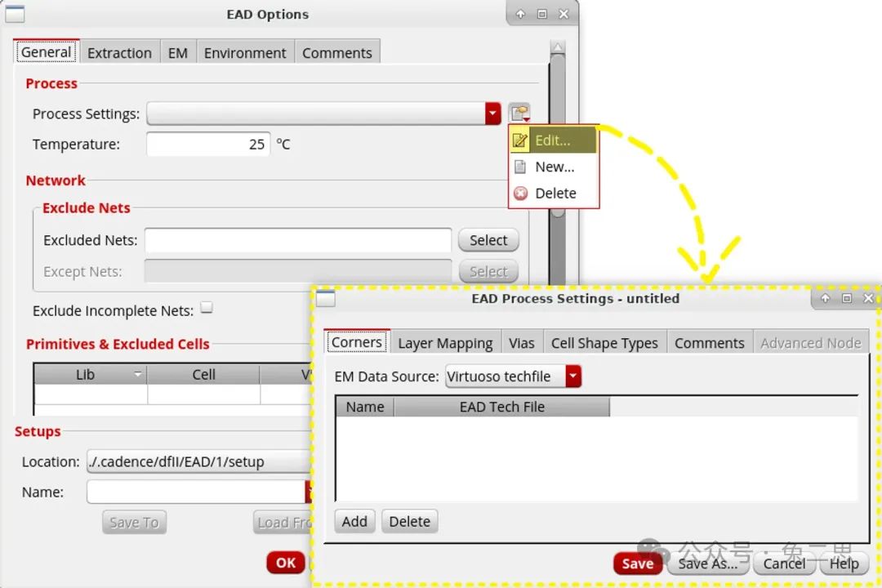Click Select button beside Excluded Nets
This screenshot has height=588, width=882.
coord(488,240)
